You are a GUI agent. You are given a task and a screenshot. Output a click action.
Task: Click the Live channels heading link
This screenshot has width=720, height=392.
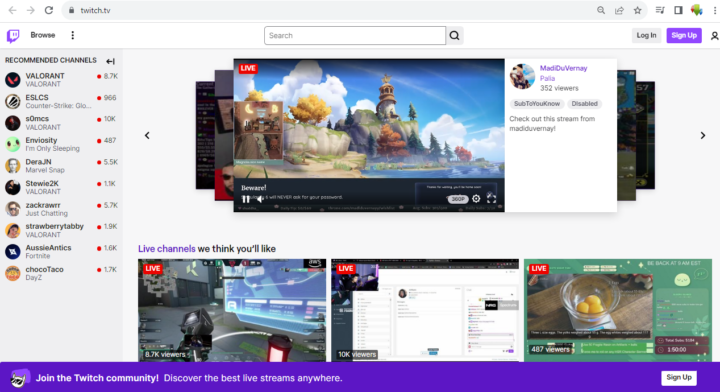[167, 249]
